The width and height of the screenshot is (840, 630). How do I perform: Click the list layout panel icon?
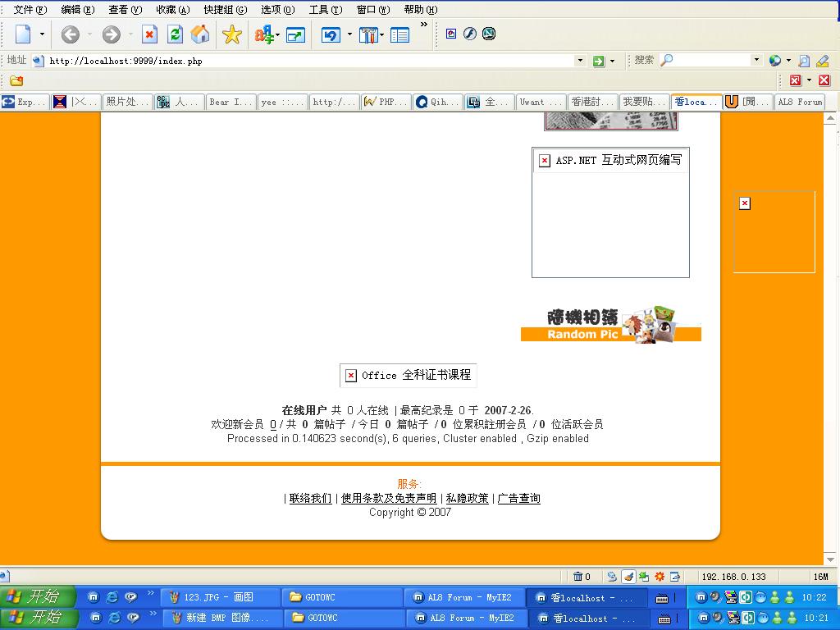tap(399, 35)
